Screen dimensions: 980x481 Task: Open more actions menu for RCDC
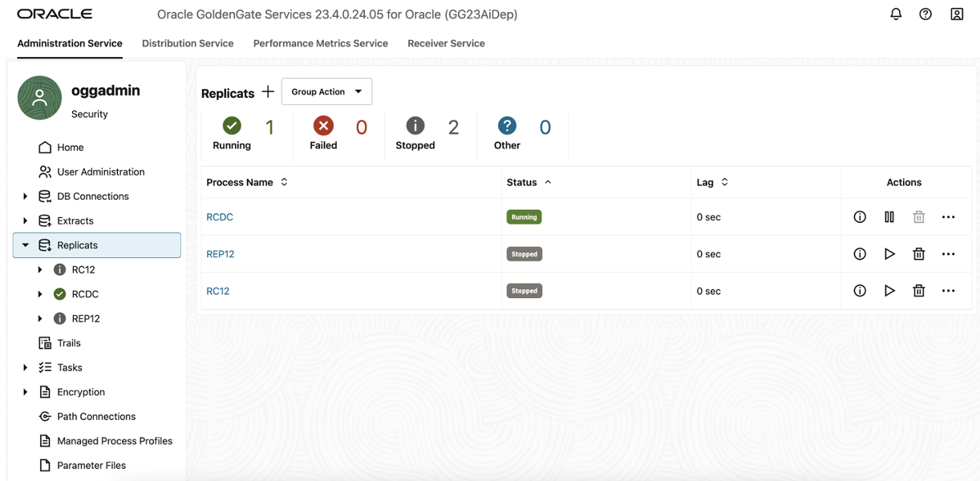point(949,217)
